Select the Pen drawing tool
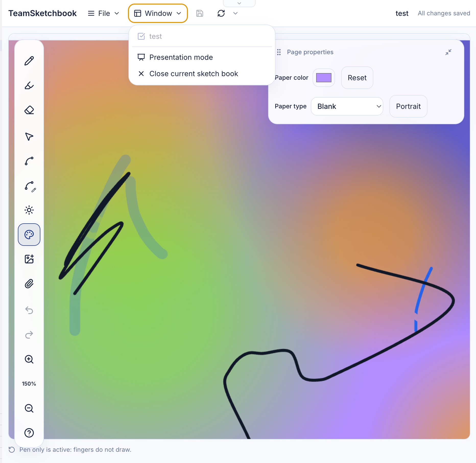This screenshot has height=463, width=476. 29,61
